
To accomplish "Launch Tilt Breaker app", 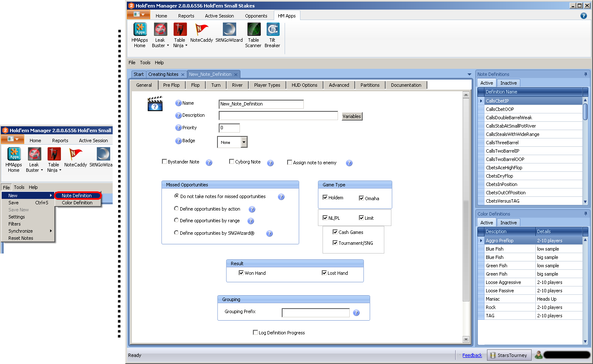I will pyautogui.click(x=273, y=35).
